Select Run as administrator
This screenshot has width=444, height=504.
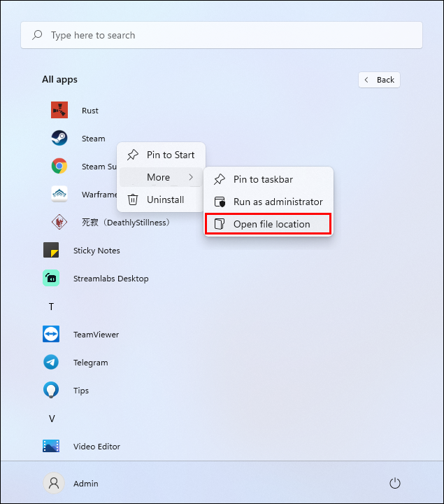click(268, 202)
